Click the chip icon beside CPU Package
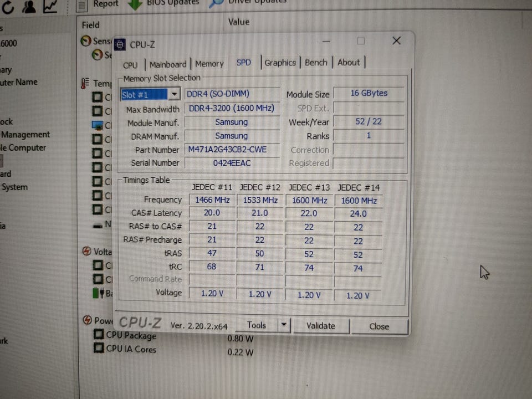Image resolution: width=532 pixels, height=399 pixels. 99,334
